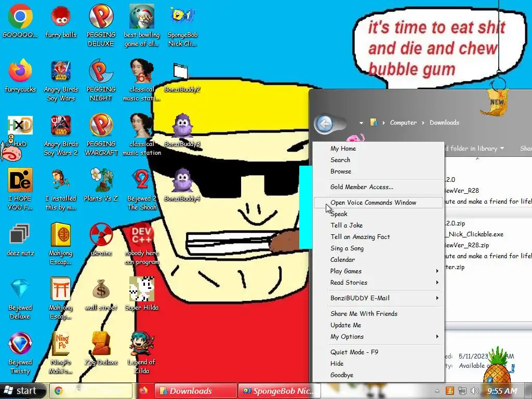Open the Chrome desktop icon labeled GOOOOO
532x399 pixels.
click(20, 21)
